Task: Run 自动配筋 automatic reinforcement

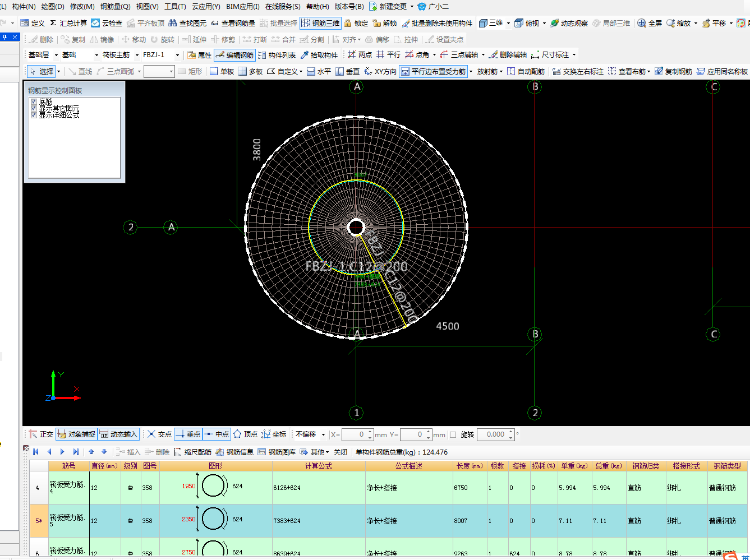Action: pos(526,71)
